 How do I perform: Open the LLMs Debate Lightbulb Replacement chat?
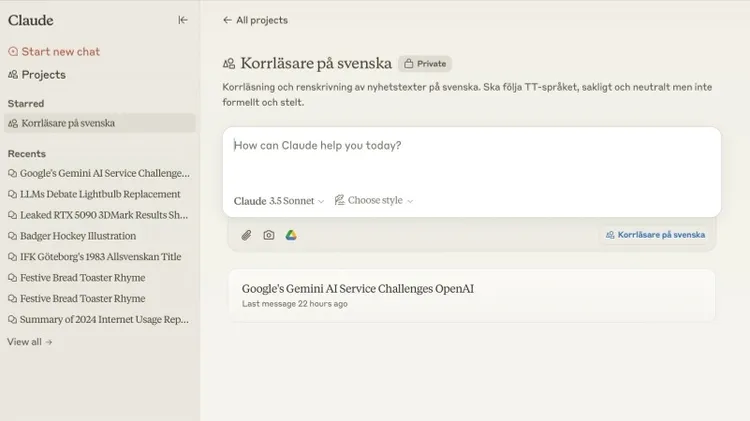pos(95,194)
